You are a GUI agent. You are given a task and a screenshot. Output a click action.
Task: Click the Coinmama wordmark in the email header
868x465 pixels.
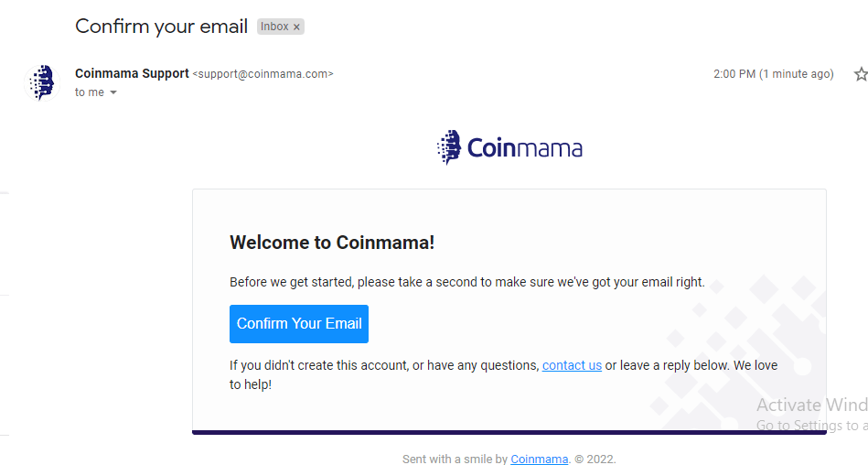pyautogui.click(x=525, y=148)
